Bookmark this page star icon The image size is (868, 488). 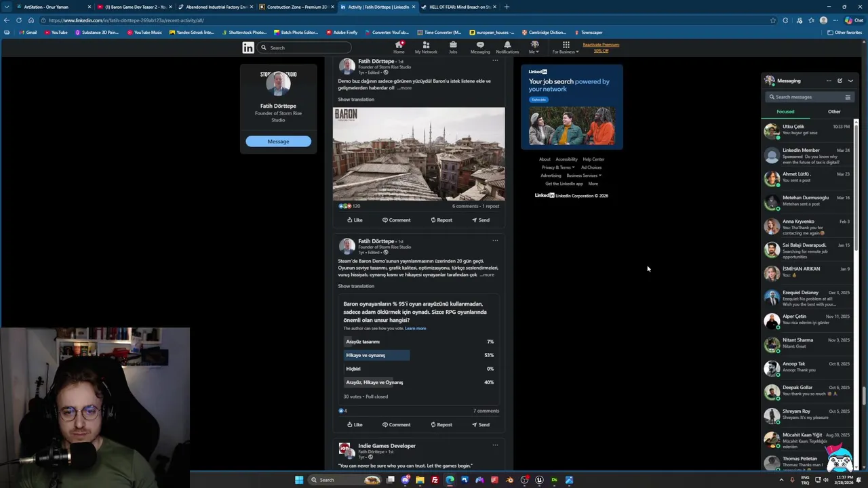(x=773, y=20)
